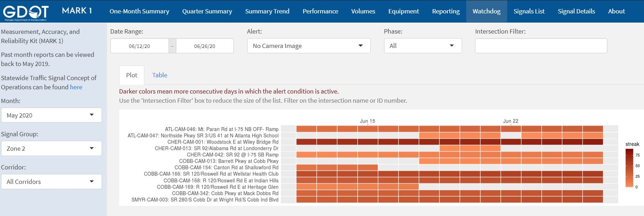Switch to the Table tab
This screenshot has width=644, height=216.
click(x=159, y=75)
